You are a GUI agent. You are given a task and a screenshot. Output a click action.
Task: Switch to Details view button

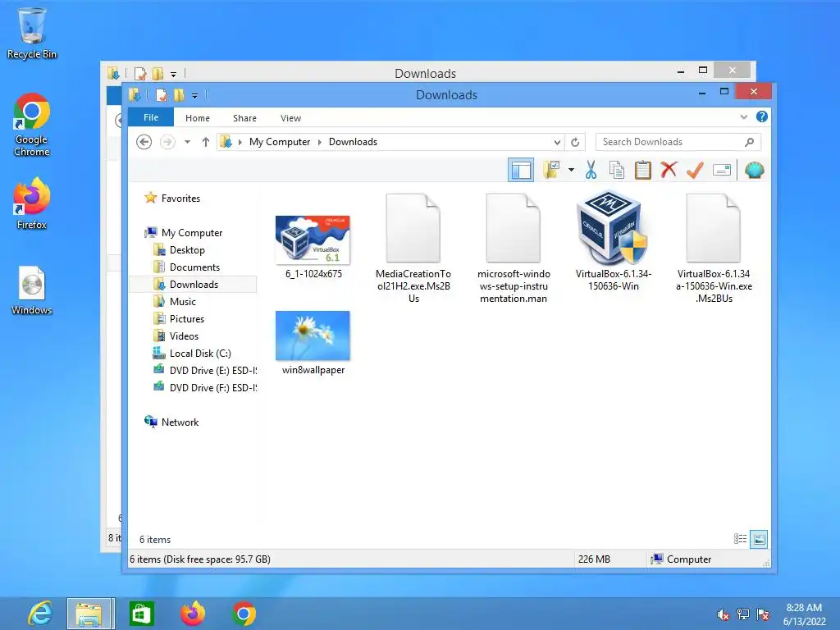coord(740,539)
